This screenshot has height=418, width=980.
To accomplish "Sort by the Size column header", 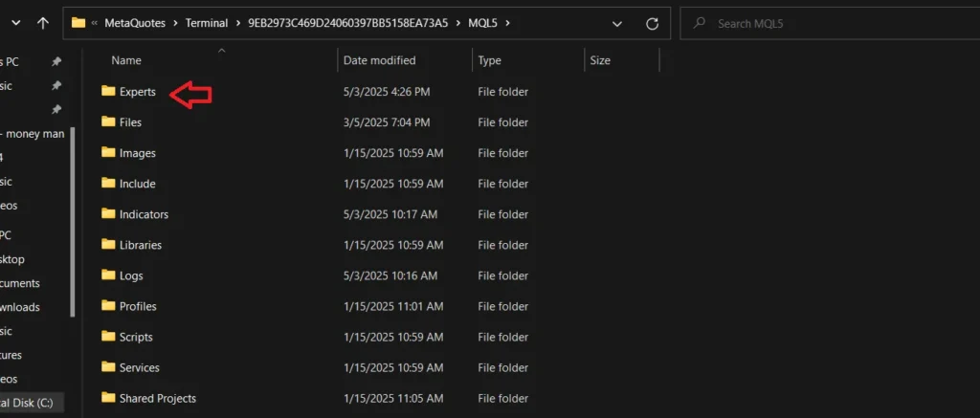I will tap(600, 60).
